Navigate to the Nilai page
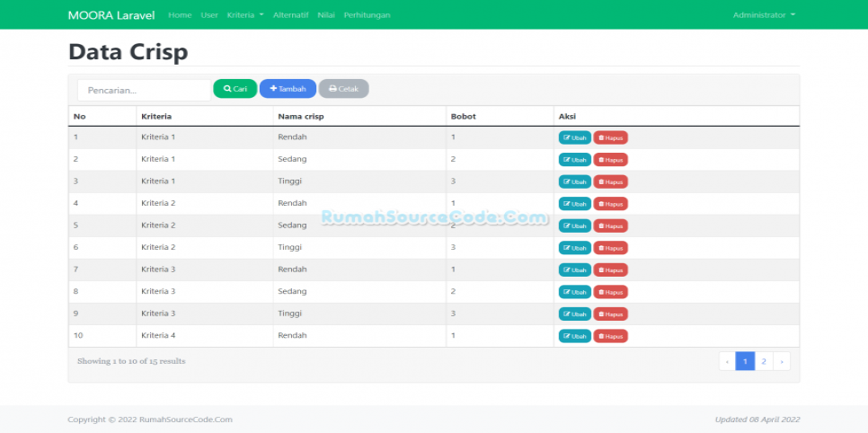This screenshot has height=433, width=868. coord(326,15)
